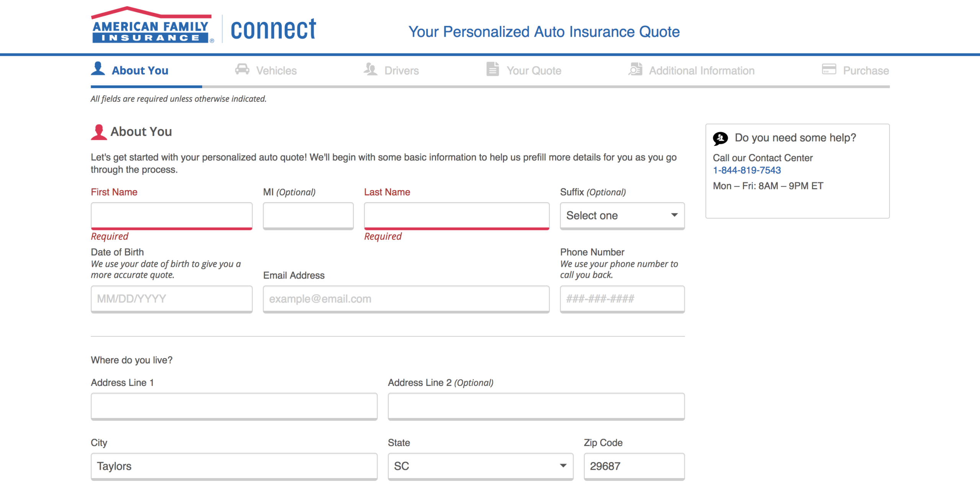The height and width of the screenshot is (490, 980).
Task: Click the Zip Code field containing 29687
Action: pos(634,466)
